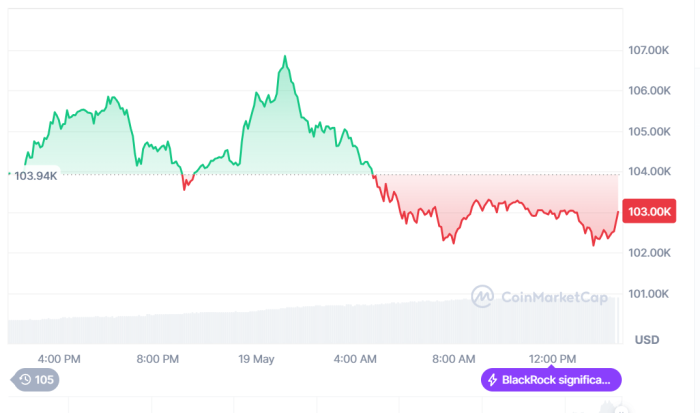Click the lightning bolt icon on the BlackRock tag
The width and height of the screenshot is (700, 413).
click(x=492, y=380)
